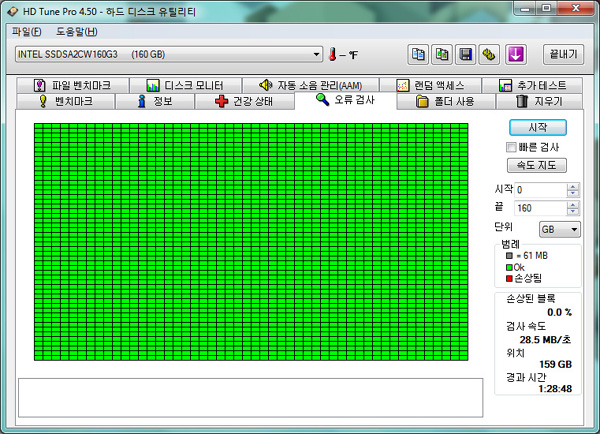Switch to the 지우기 tab

click(x=539, y=101)
